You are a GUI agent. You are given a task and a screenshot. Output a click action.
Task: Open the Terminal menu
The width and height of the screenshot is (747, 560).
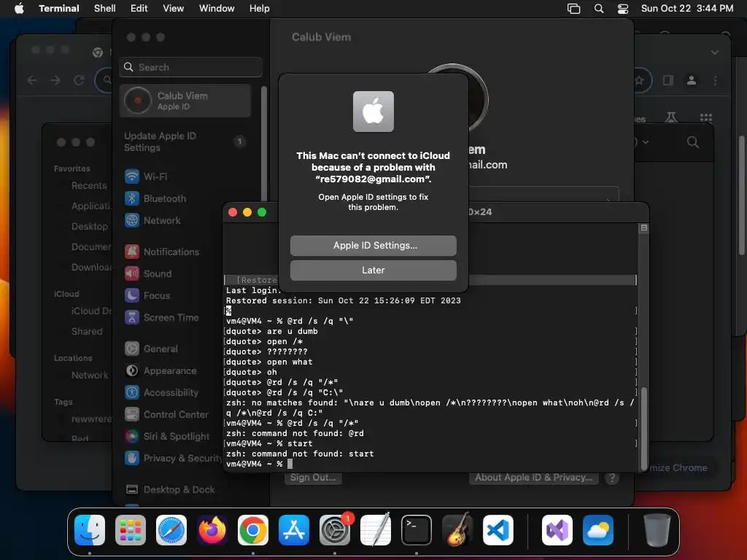point(58,8)
